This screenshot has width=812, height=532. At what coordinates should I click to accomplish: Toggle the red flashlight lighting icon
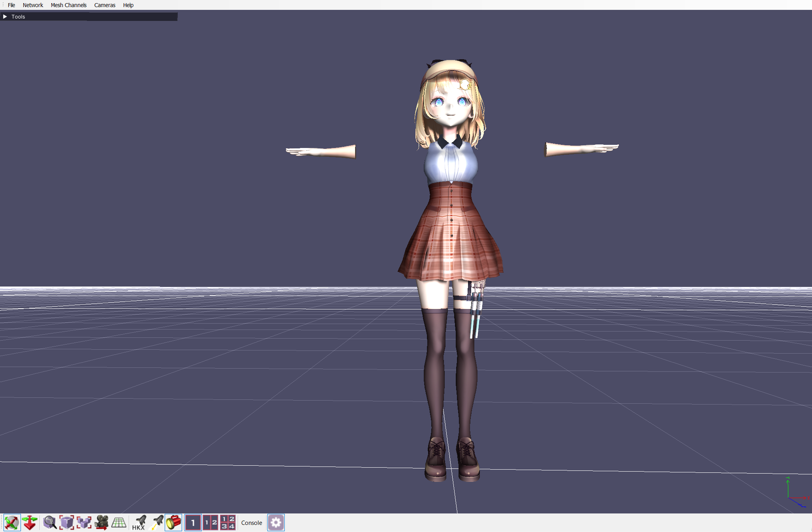[x=173, y=523]
